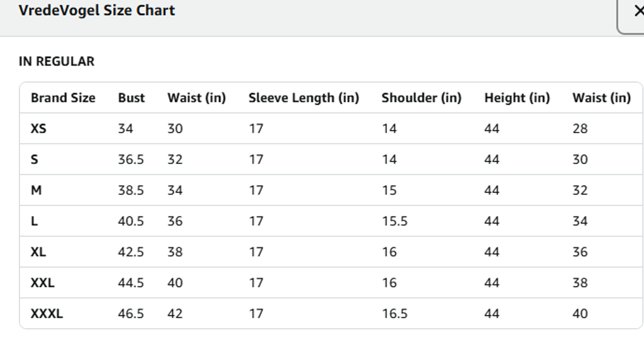Click the 15.5 shoulder value
The image size is (644, 340).
point(394,221)
